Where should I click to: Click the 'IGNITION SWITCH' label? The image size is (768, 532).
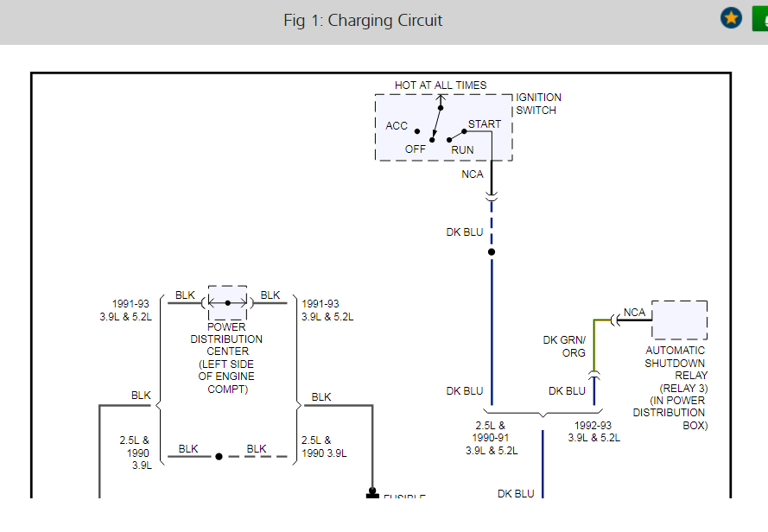pos(538,104)
